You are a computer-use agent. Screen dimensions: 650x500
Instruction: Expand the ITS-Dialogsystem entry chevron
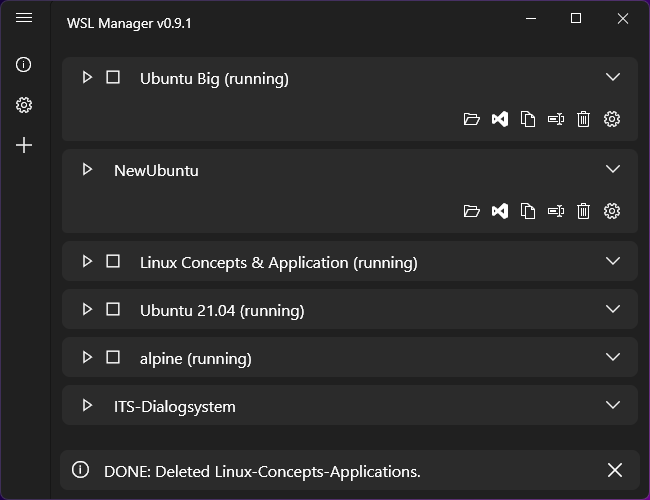pyautogui.click(x=613, y=405)
